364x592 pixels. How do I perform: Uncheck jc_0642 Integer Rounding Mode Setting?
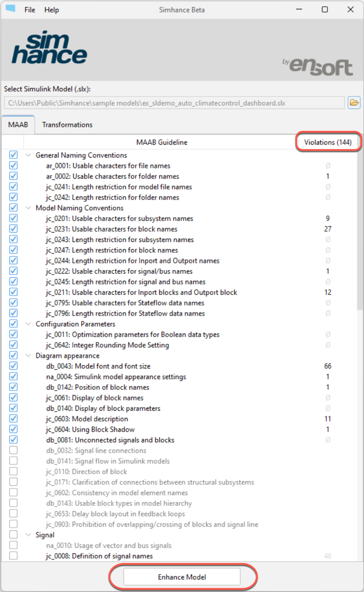13,344
